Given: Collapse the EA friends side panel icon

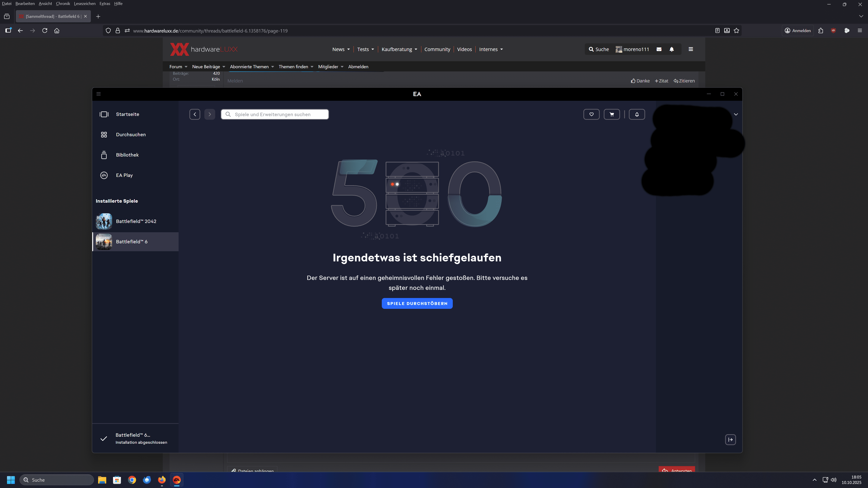Looking at the screenshot, I should [x=730, y=439].
